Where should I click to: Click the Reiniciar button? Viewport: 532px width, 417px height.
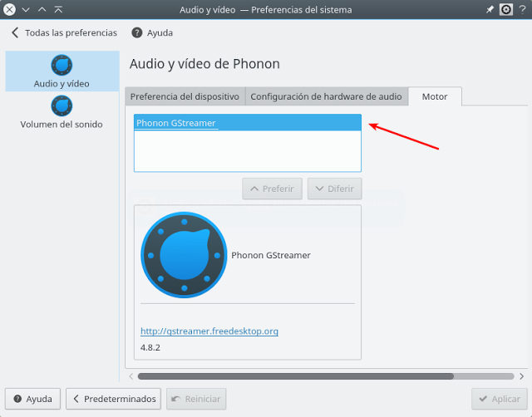196,399
